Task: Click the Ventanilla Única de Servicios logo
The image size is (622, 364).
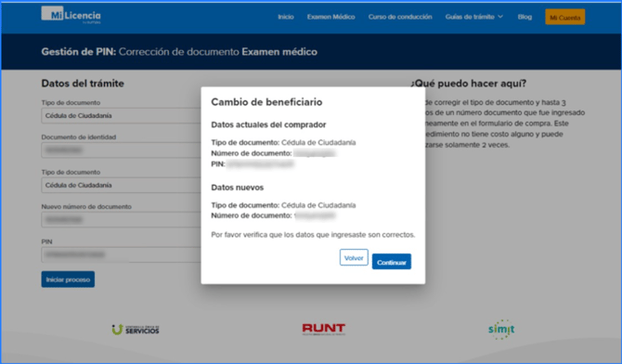Action: pyautogui.click(x=136, y=330)
